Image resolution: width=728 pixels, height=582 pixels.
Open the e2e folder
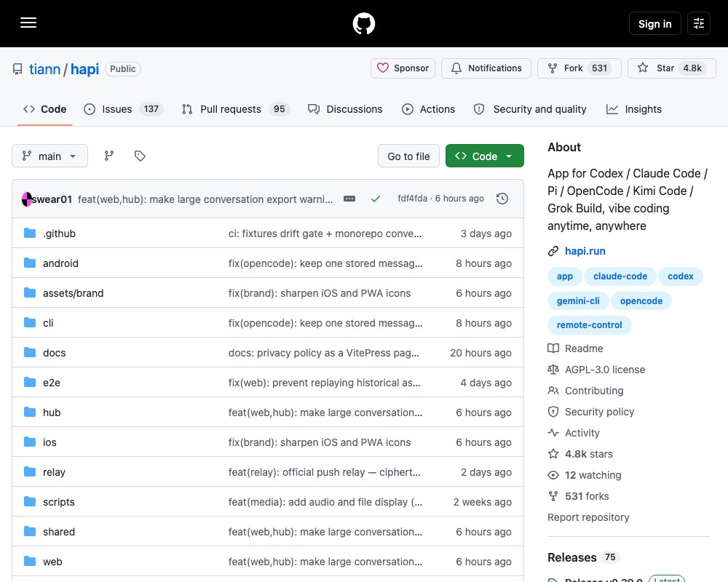coord(51,383)
